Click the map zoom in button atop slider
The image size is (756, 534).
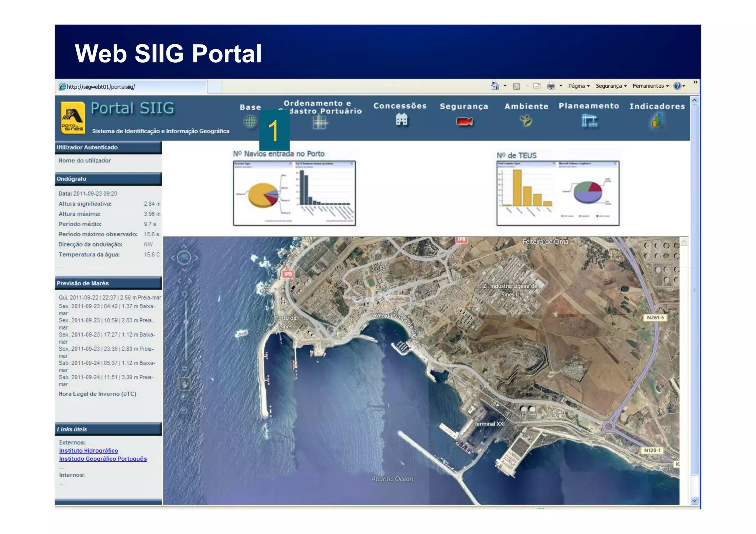184,294
